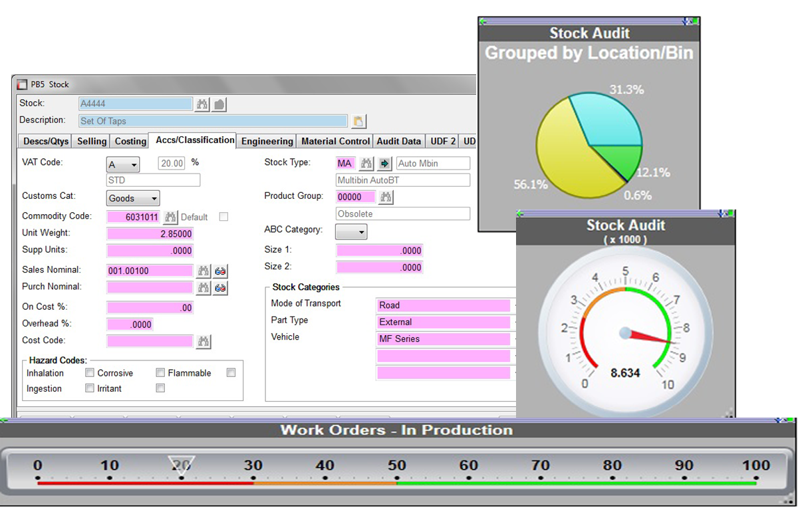Click the Mode of Transport field showing Road

click(x=444, y=305)
